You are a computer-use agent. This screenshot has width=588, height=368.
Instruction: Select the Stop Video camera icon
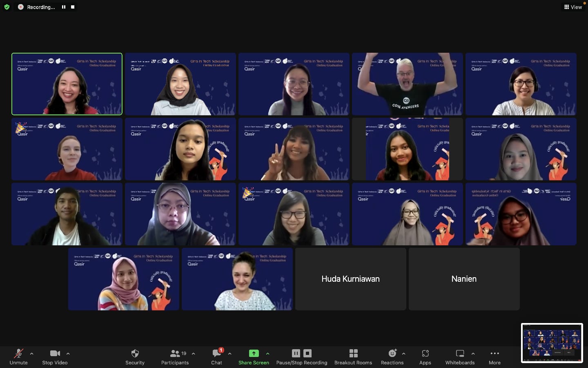[x=55, y=353]
